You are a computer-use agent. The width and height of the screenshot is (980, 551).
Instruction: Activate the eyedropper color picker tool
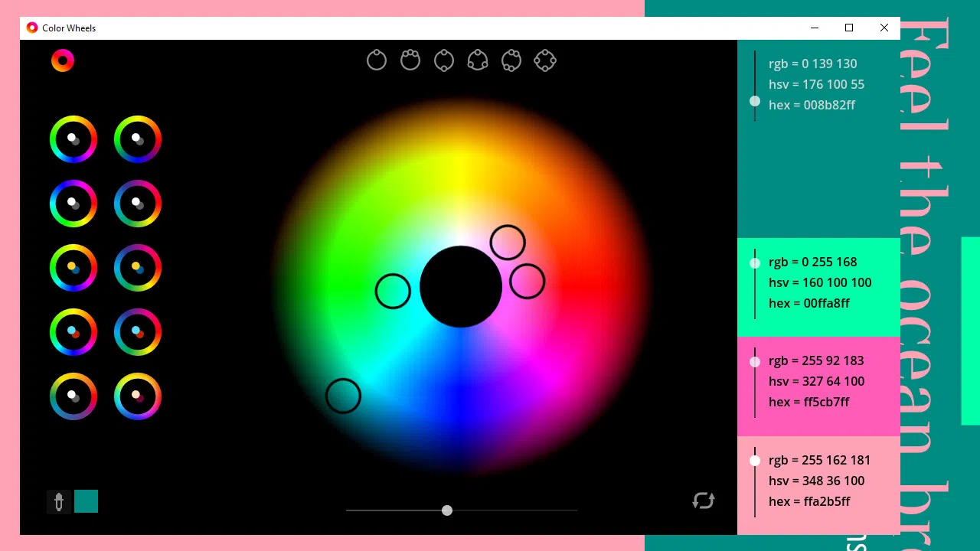pyautogui.click(x=59, y=502)
